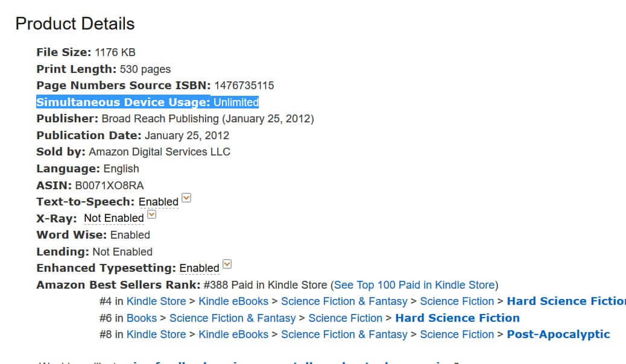
Task: Open 'See Top 100 Paid in Kindle Store'
Action: click(414, 285)
